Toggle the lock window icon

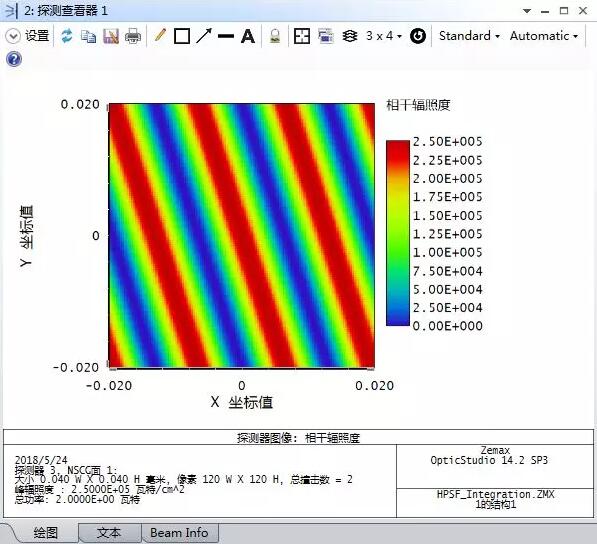coord(275,36)
